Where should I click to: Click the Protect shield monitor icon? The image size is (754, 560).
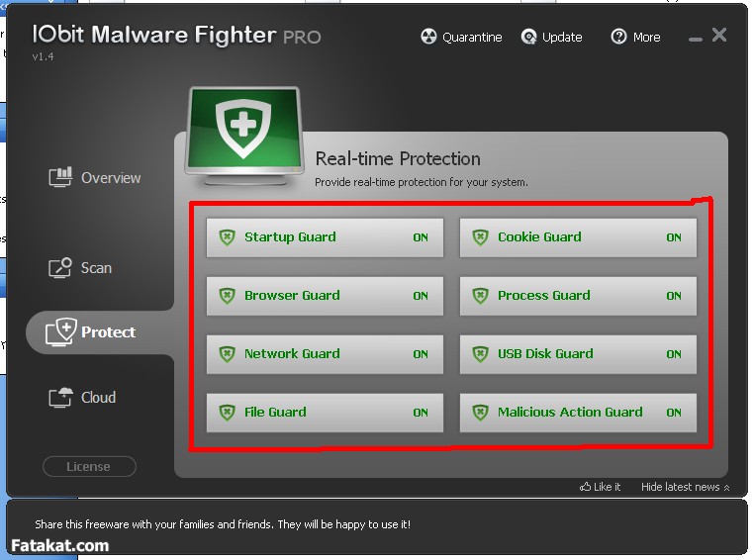point(61,331)
